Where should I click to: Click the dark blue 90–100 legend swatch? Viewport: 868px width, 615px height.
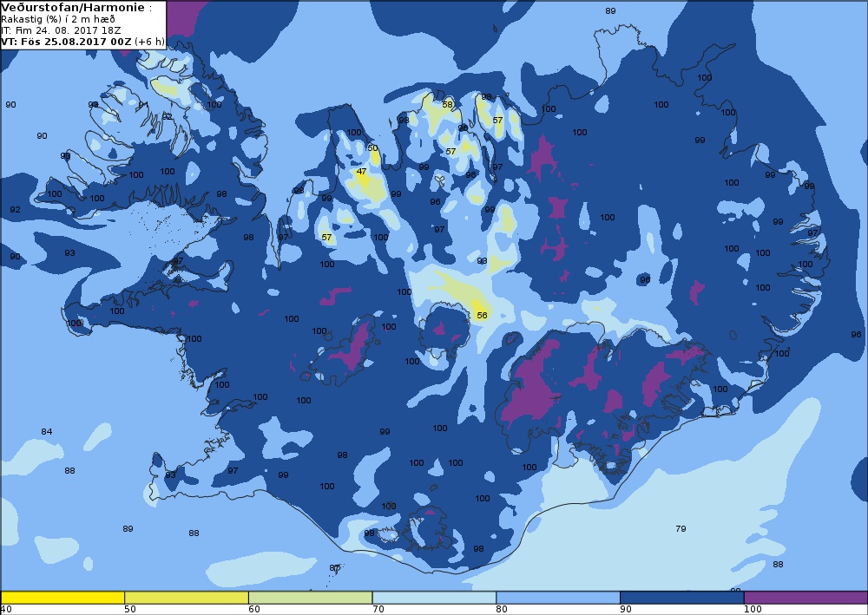pos(682,598)
